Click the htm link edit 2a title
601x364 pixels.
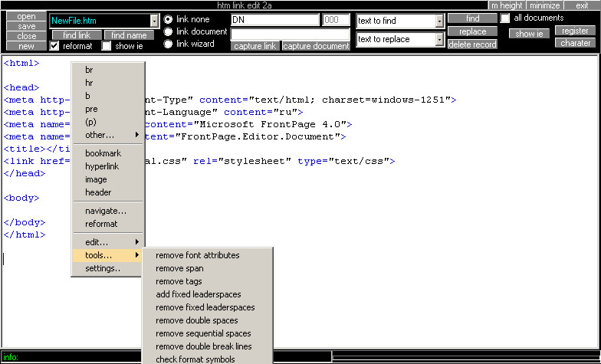pos(245,5)
